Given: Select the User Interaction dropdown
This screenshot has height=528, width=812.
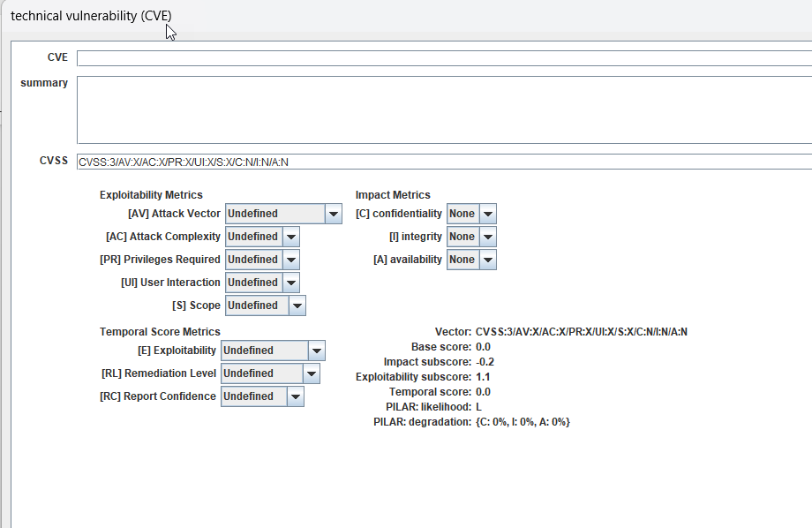Looking at the screenshot, I should click(x=262, y=283).
